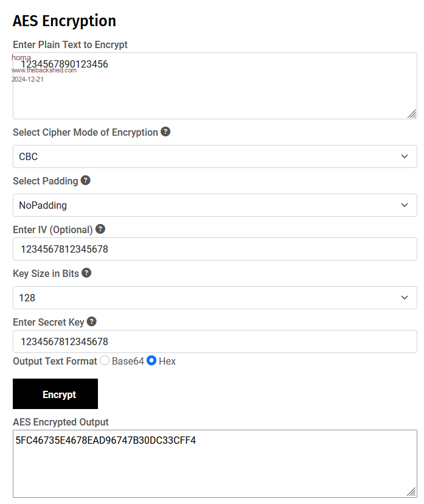
Task: Click resize handle of plain text box
Action: 412,114
